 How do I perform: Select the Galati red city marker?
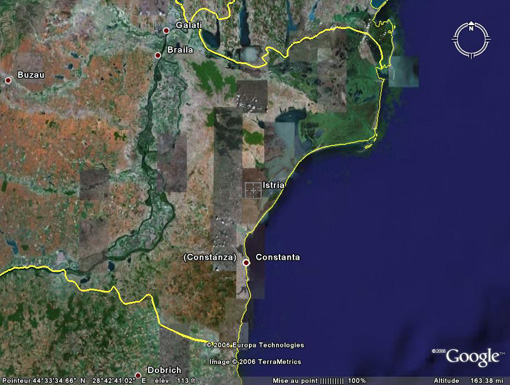pos(166,31)
